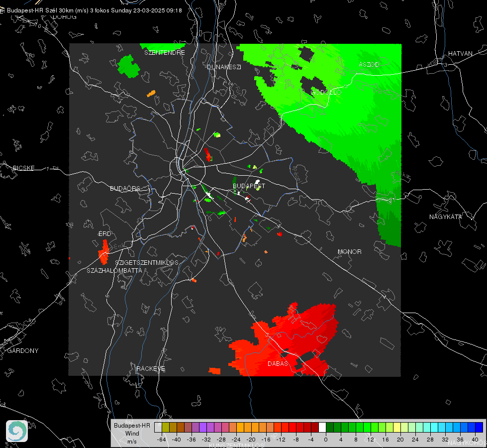
Task: Click the swirl logo icon
Action: point(17,431)
